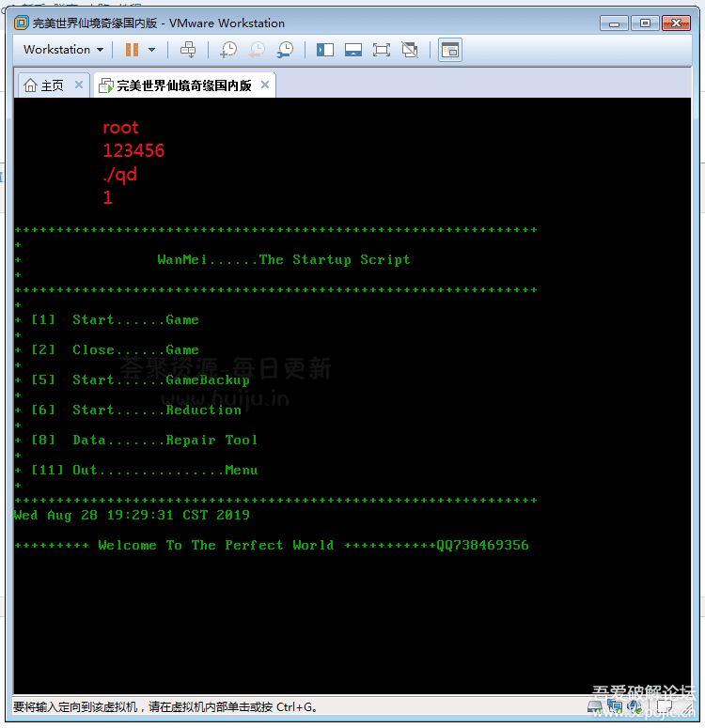The width and height of the screenshot is (705, 728).
Task: Switch to Unity mode
Action: pyautogui.click(x=410, y=50)
